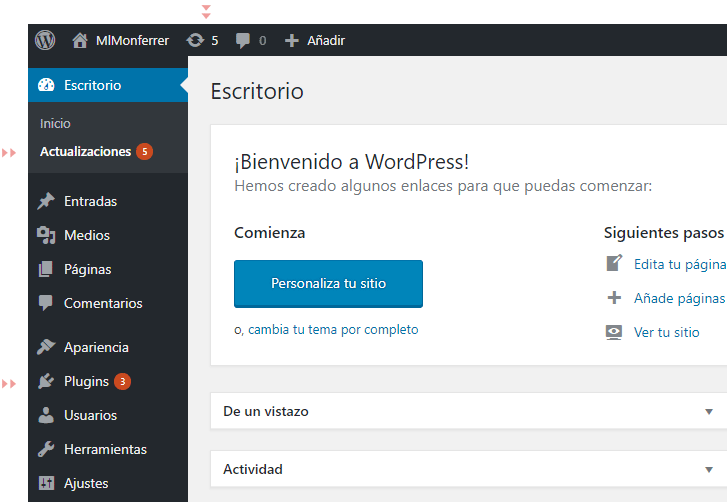Click the orange 3 badge beside Plugins

pos(122,381)
